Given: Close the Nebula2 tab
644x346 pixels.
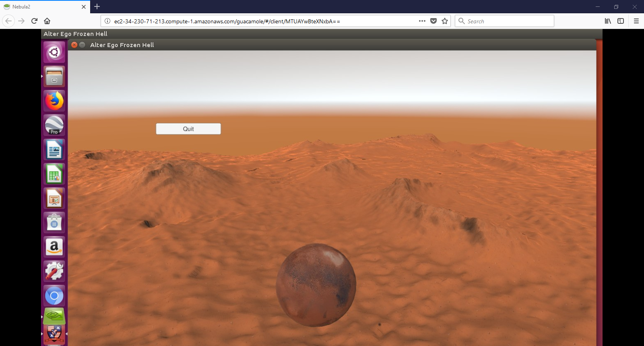Looking at the screenshot, I should (x=84, y=7).
